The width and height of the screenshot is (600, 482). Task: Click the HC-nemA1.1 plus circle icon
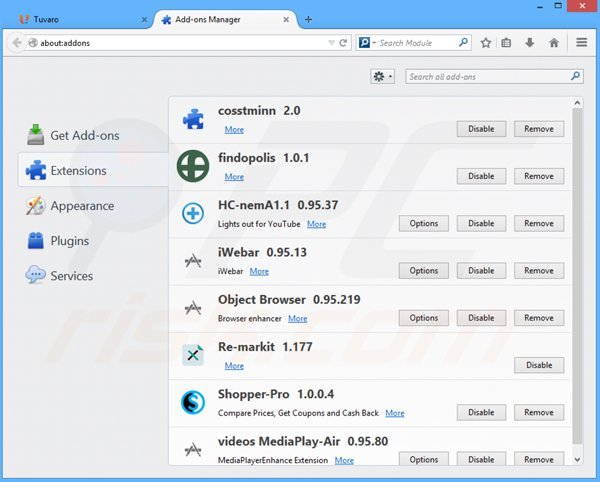click(x=193, y=213)
